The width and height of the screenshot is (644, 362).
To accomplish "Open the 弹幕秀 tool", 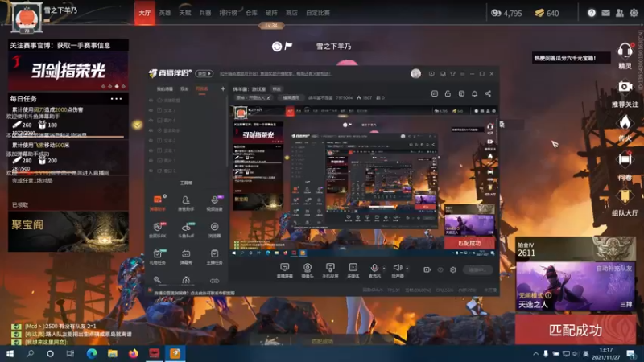I will [186, 257].
